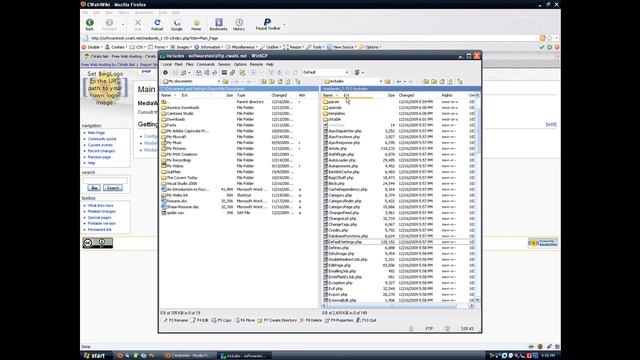Click F8 Delete in WinSCP bottom bar
Screen dimensions: 640x360
coord(311,320)
